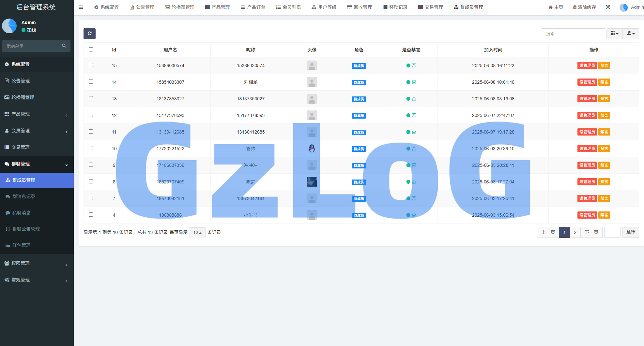Toggle sidebar with hamburger menu icon

pos(81,7)
